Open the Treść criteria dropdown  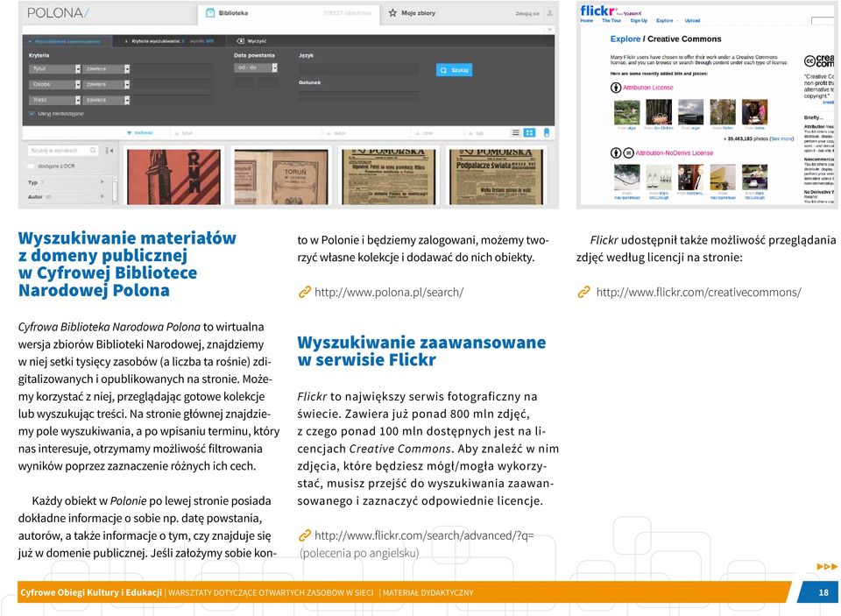click(54, 100)
